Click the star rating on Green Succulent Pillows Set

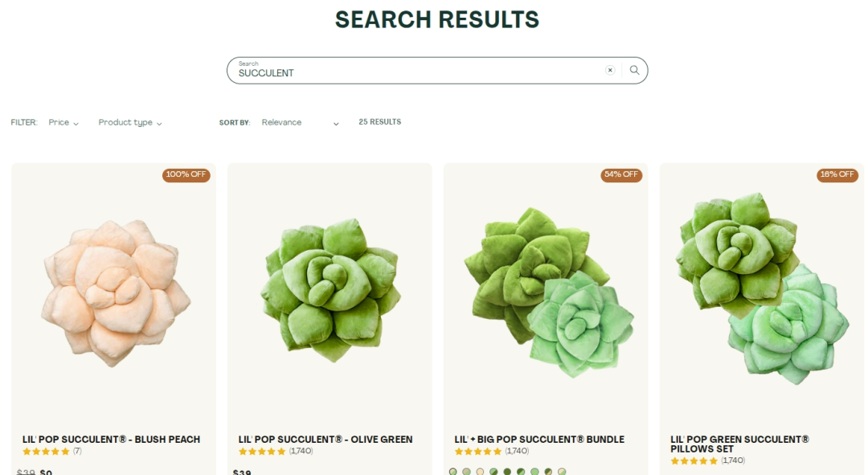[x=694, y=461]
